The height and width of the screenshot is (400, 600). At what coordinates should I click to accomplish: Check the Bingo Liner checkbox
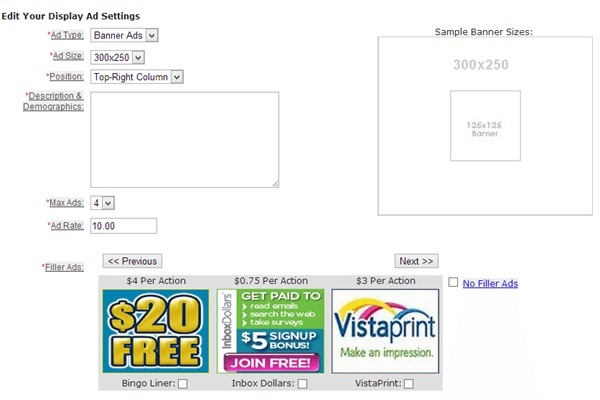tap(183, 384)
